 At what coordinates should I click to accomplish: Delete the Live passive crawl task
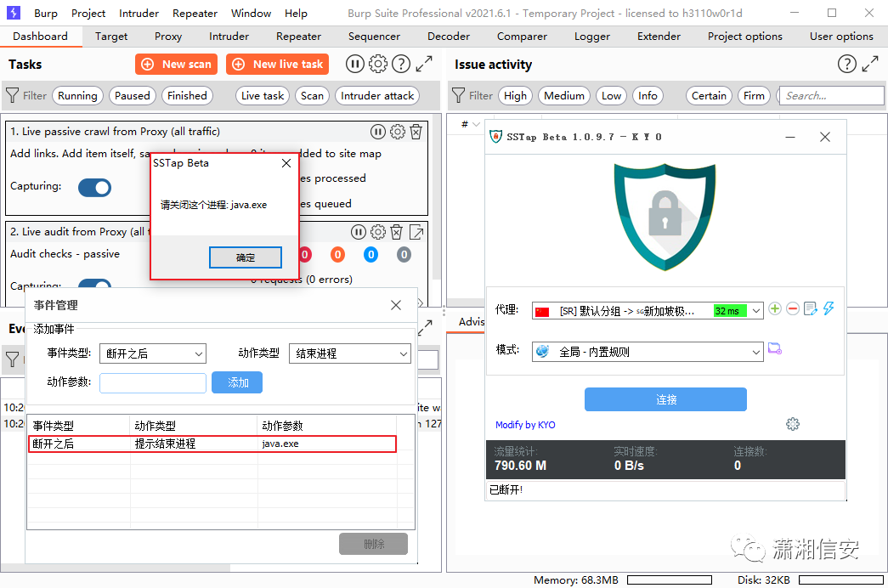tap(416, 132)
